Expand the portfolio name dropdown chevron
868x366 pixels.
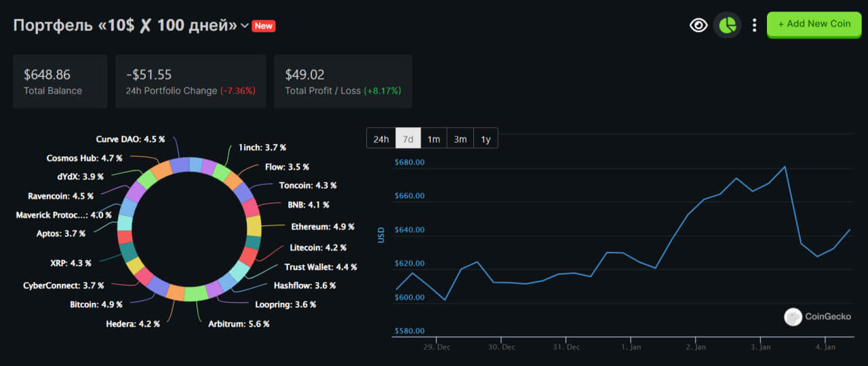pos(245,26)
